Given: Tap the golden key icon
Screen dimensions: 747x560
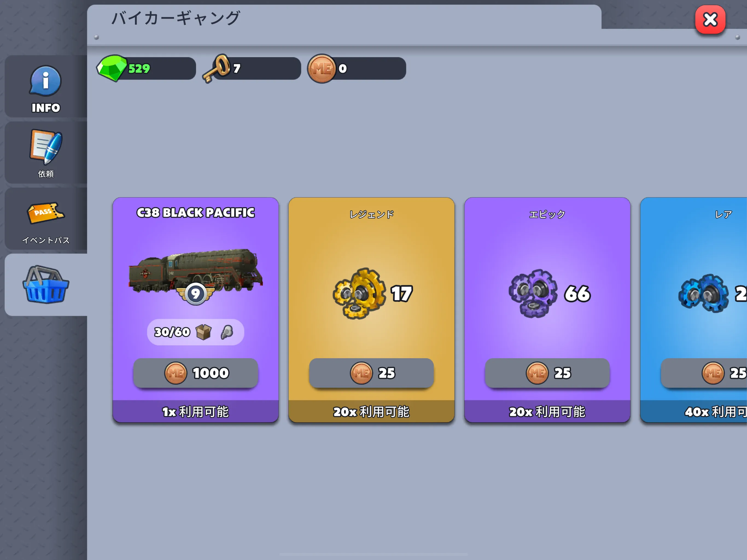Looking at the screenshot, I should click(217, 68).
